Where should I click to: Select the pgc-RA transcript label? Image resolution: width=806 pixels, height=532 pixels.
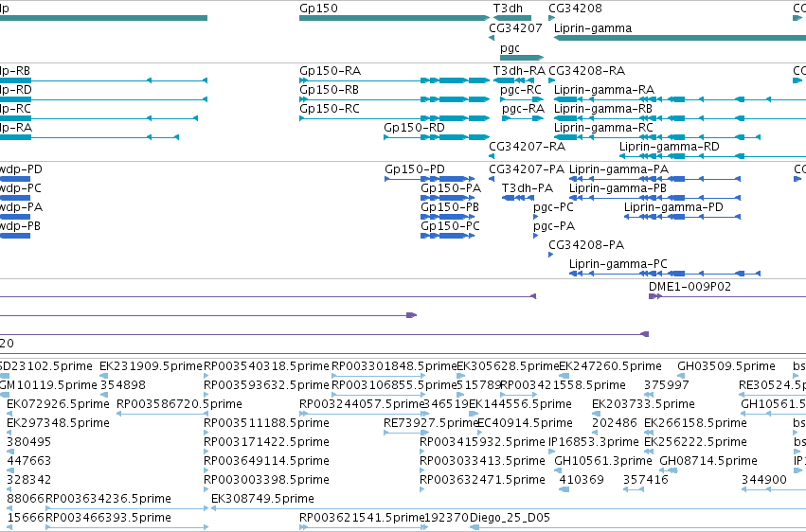[x=523, y=109]
